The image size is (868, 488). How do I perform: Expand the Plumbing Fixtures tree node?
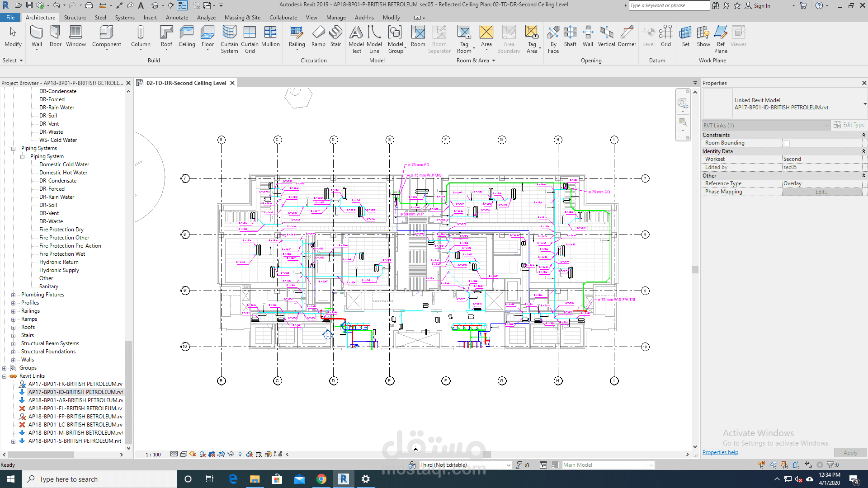[x=14, y=295]
